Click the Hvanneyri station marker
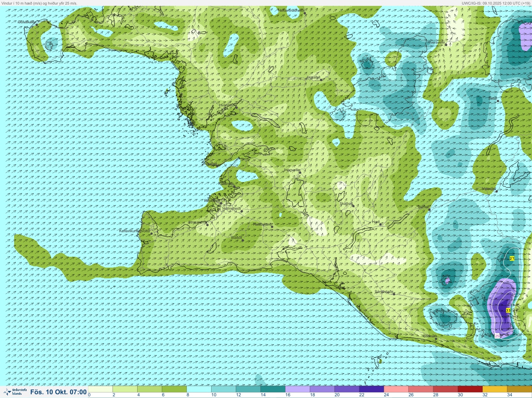The height and width of the screenshot is (398, 532). (x=236, y=108)
